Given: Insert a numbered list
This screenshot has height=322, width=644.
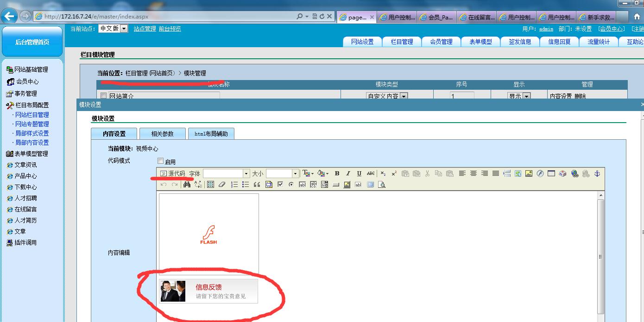Looking at the screenshot, I should pyautogui.click(x=234, y=185).
